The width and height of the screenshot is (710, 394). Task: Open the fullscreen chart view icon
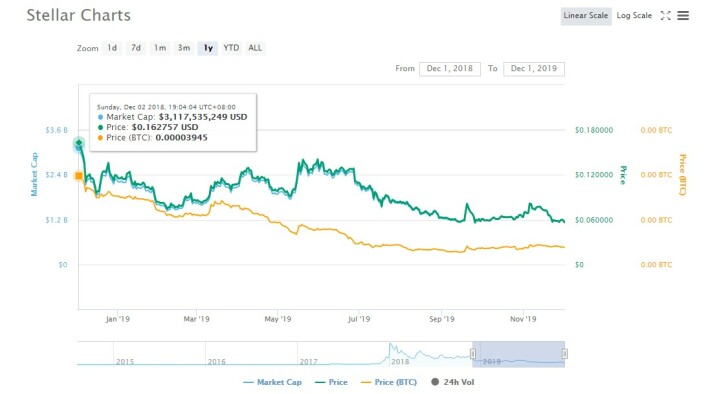tap(665, 16)
